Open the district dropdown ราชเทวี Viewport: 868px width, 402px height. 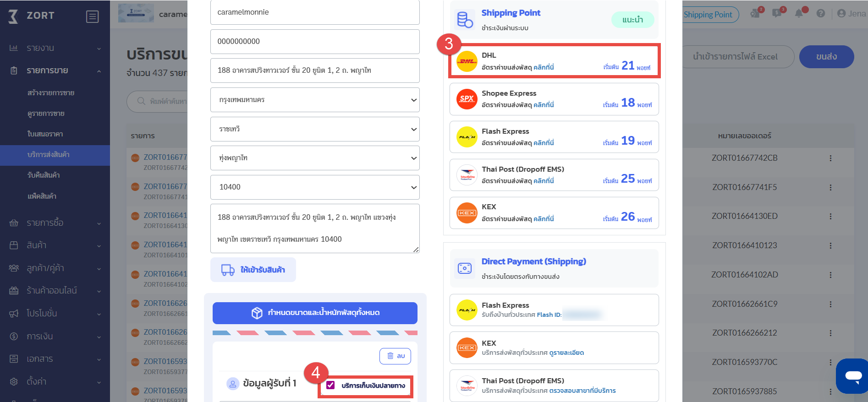click(315, 129)
